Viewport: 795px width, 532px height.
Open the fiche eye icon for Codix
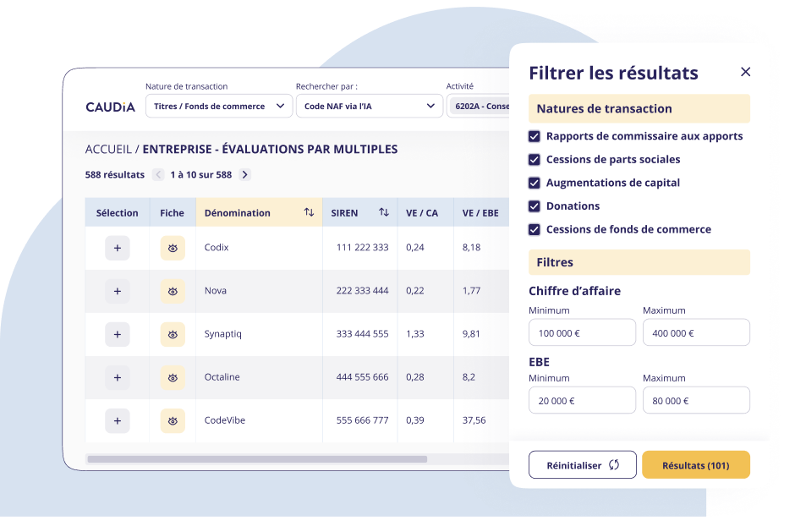172,247
